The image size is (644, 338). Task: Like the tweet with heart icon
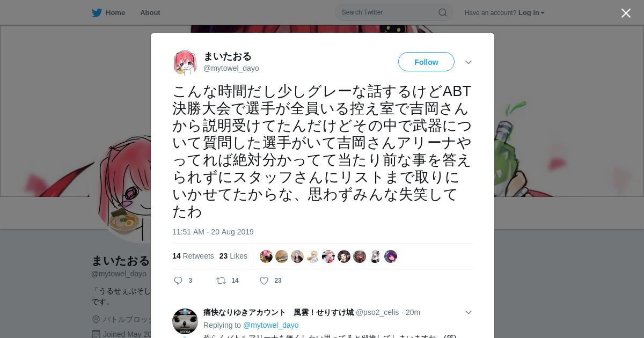[264, 281]
